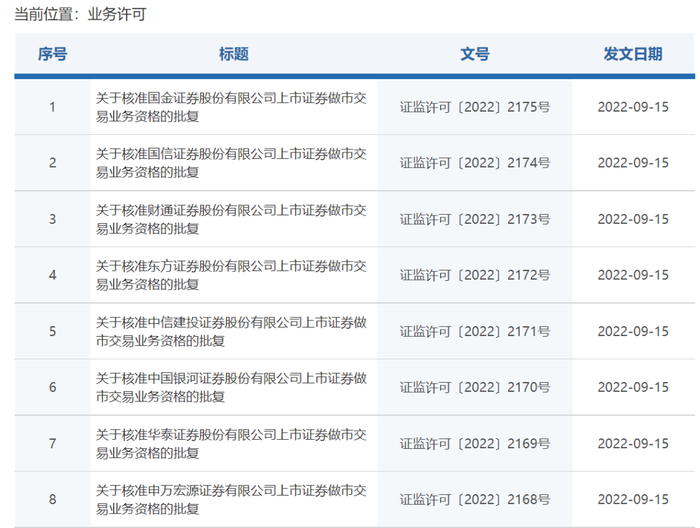
Task: Click the date in the 中信建投证券 row
Action: click(633, 331)
